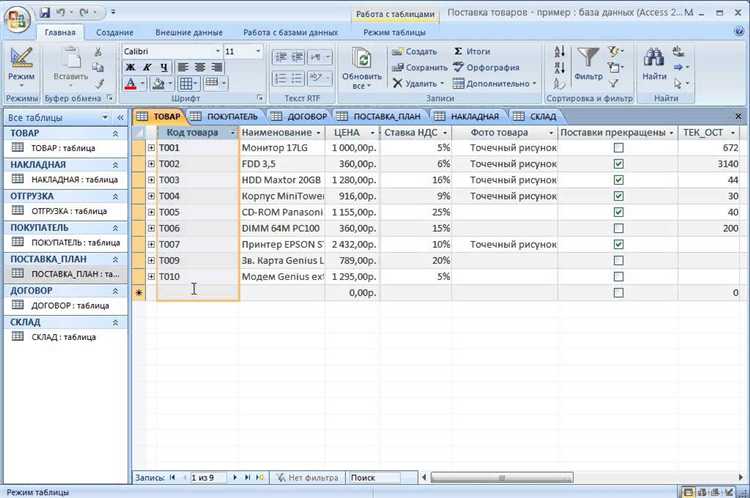The height and width of the screenshot is (498, 750).
Task: Toggle underline Ч formatting
Action: point(164,67)
